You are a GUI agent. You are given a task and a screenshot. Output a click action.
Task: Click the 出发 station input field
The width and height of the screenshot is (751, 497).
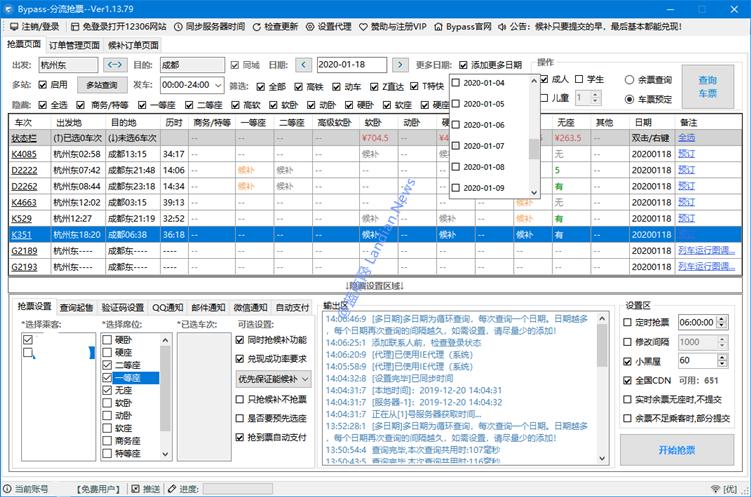(x=68, y=65)
